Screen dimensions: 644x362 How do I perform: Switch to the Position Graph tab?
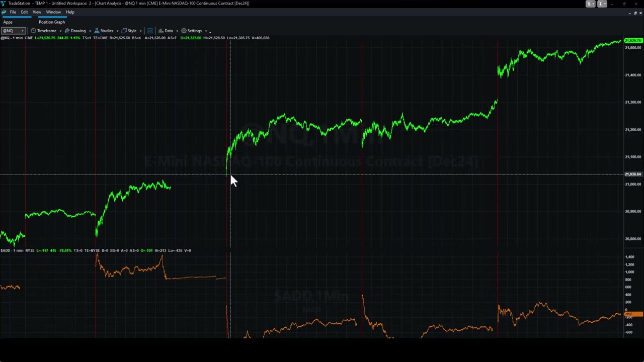click(x=52, y=22)
